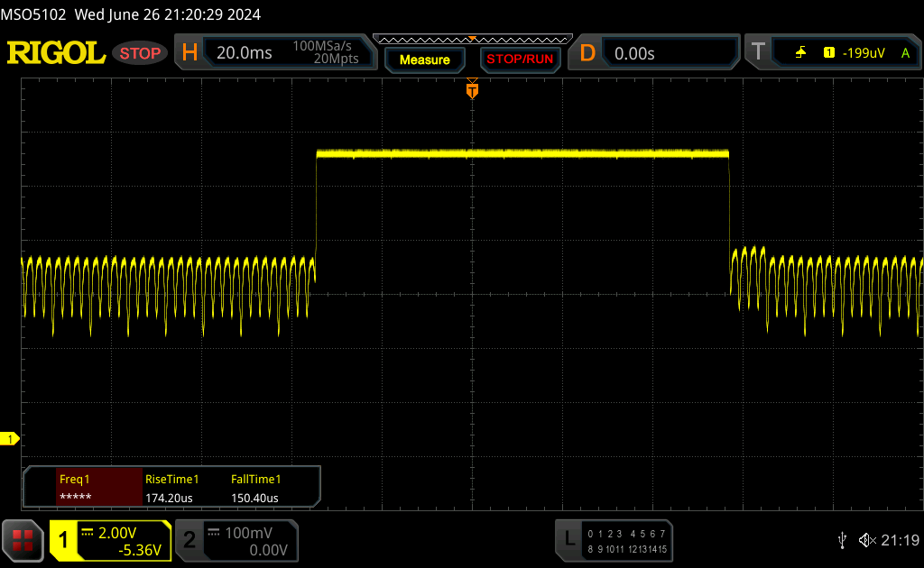Screen dimensions: 924x568
Task: Select the 20.0ms timebase value
Action: pos(244,53)
